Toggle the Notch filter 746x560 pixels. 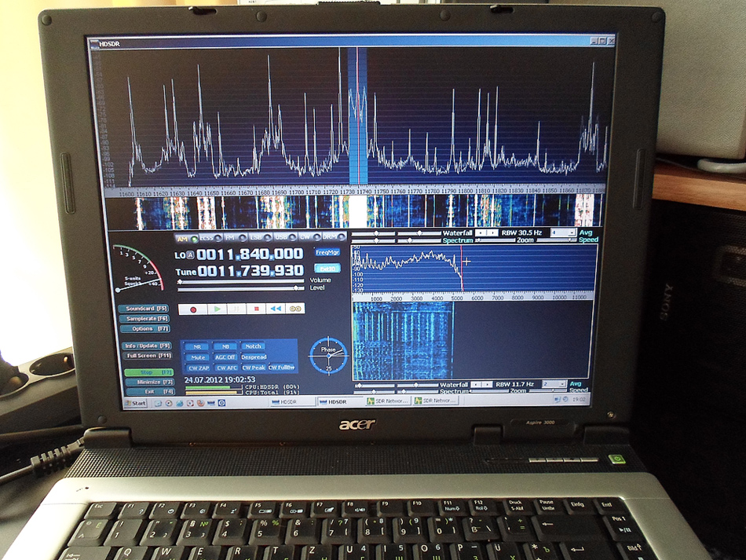click(x=252, y=346)
